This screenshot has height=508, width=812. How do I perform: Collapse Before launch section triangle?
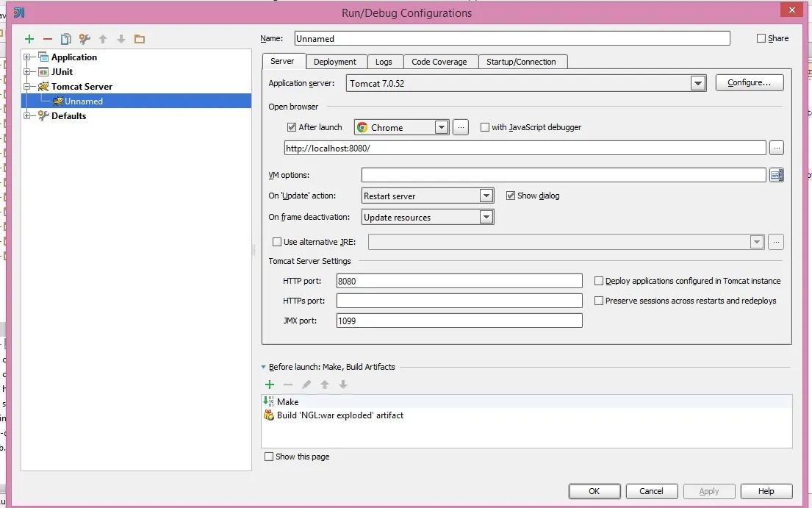tap(264, 367)
